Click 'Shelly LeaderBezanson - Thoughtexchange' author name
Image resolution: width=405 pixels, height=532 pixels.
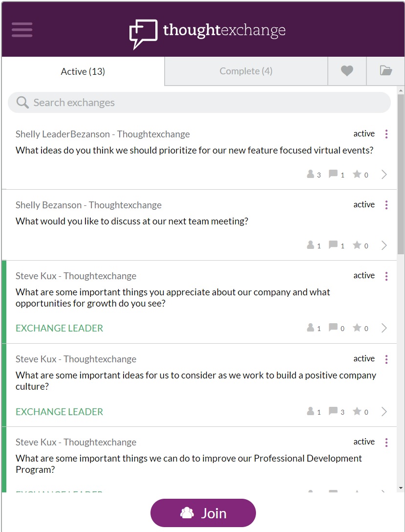point(103,134)
